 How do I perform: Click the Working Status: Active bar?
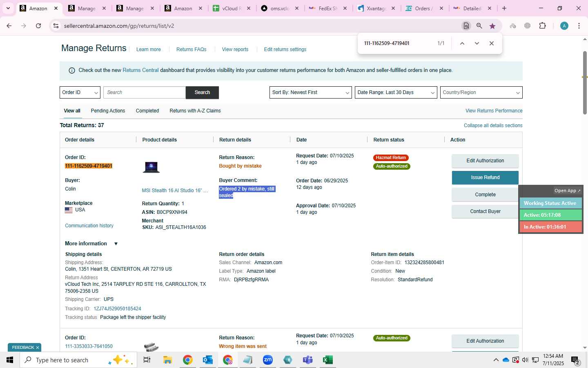(x=550, y=203)
